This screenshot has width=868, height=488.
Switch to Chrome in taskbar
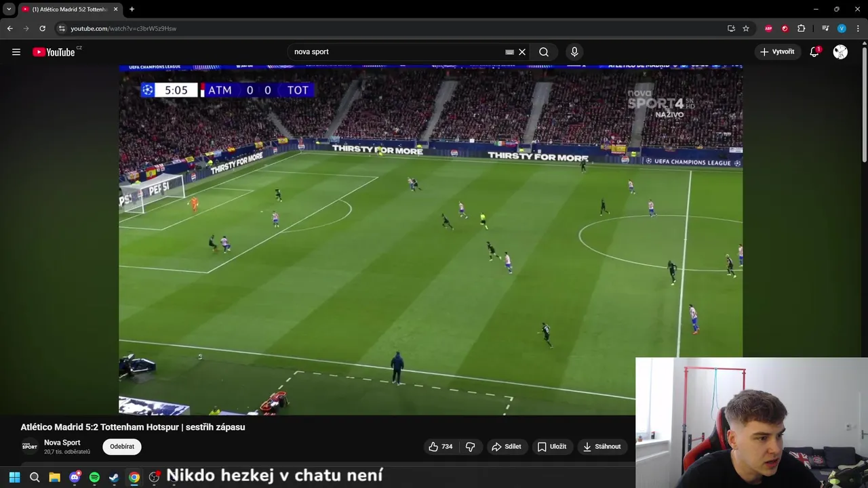134,477
